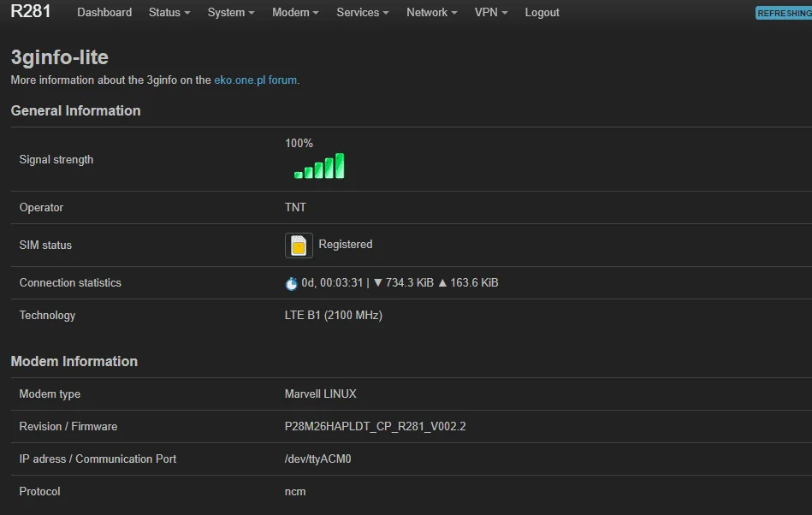Open the eko.one.pl forum link
Screen dimensions: 812x515
click(x=255, y=80)
